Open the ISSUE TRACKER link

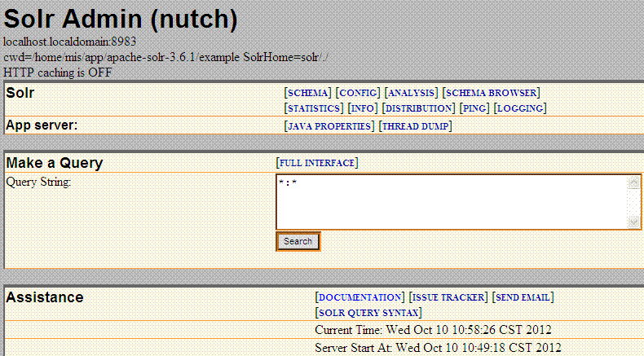pos(448,297)
